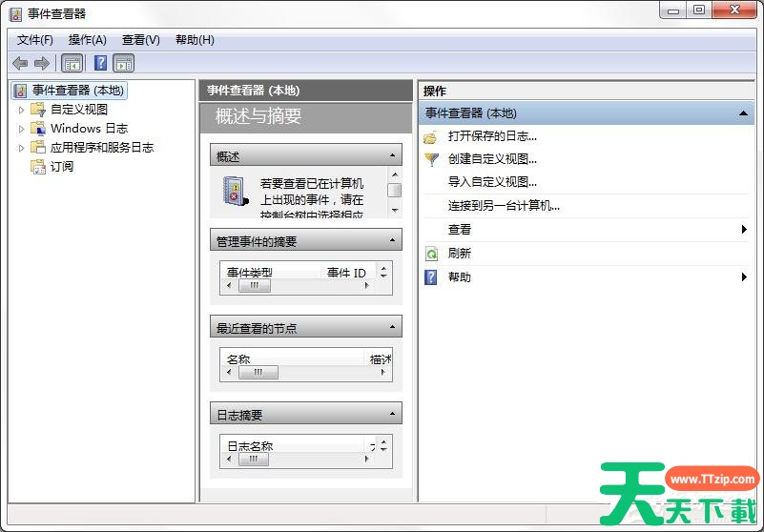Collapse the 最近查看的节点 section
The height and width of the screenshot is (532, 764).
click(x=392, y=327)
